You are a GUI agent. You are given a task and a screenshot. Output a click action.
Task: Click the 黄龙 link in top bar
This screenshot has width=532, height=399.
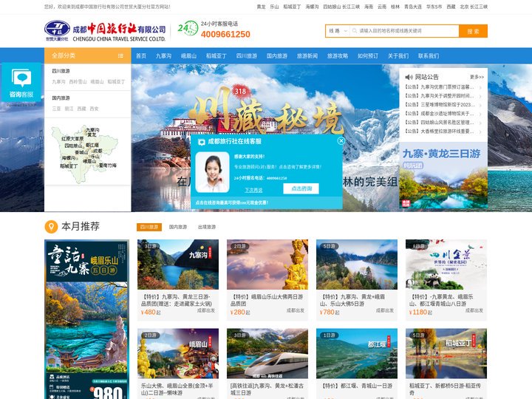click(261, 7)
